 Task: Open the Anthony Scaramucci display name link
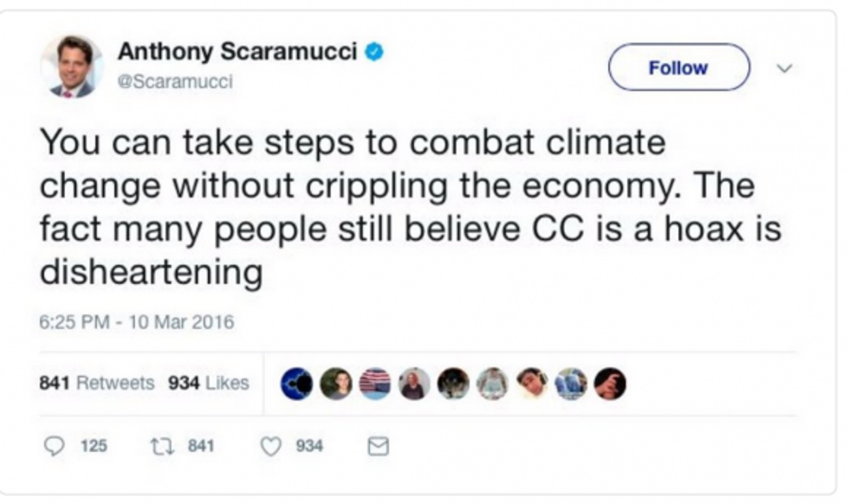[237, 51]
